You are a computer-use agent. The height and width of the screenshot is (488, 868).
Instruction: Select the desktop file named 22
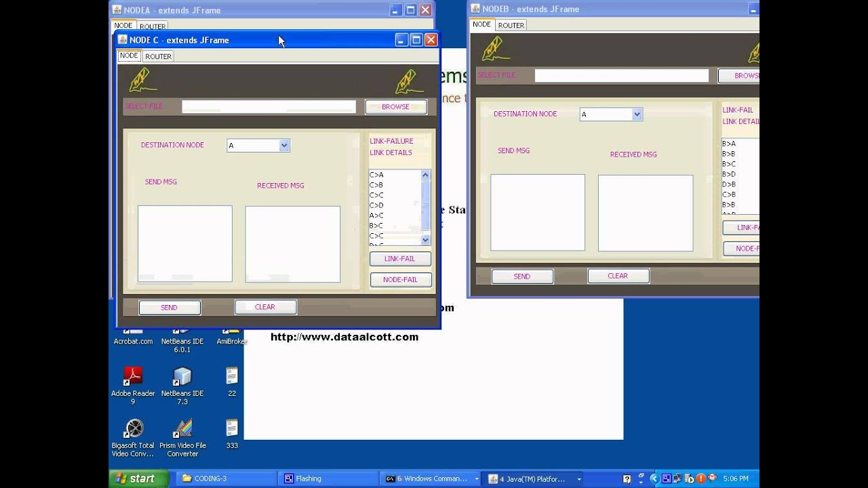[x=232, y=376]
